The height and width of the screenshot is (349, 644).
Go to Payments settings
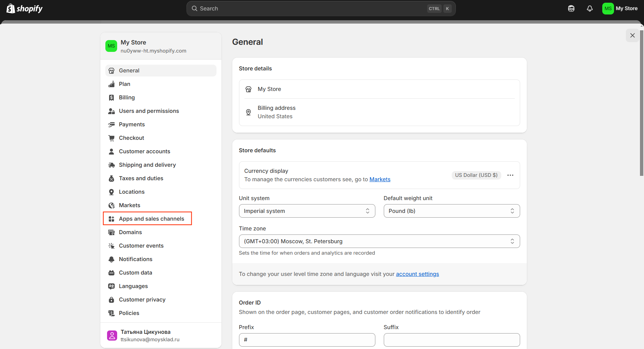(161, 124)
